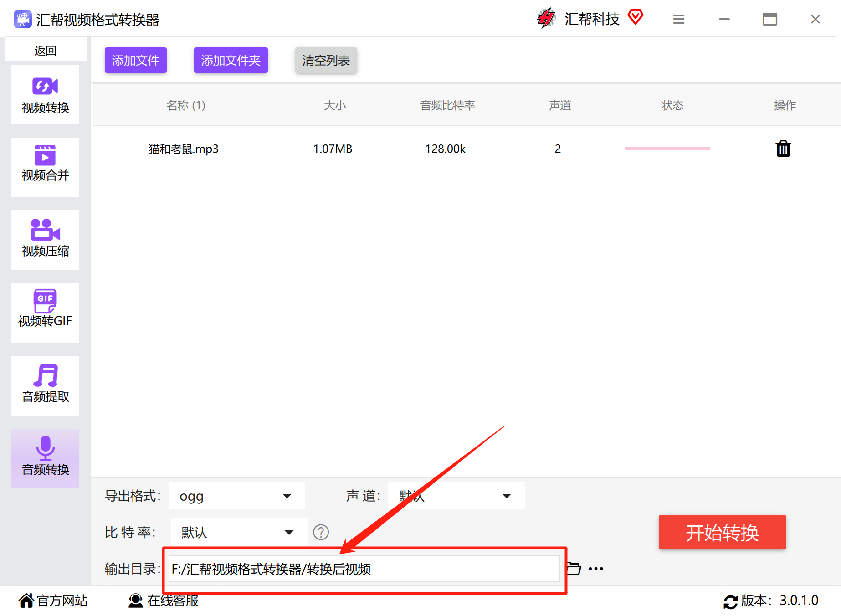Check for updates via 版本 refresh icon
Viewport: 841px width, 616px height.
[x=730, y=601]
